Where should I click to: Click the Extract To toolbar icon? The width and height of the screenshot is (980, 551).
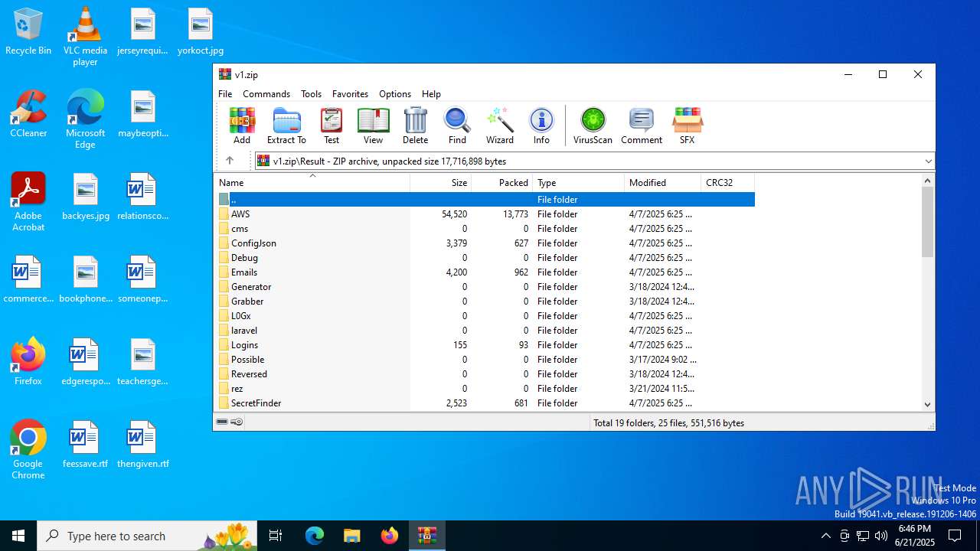pos(286,126)
